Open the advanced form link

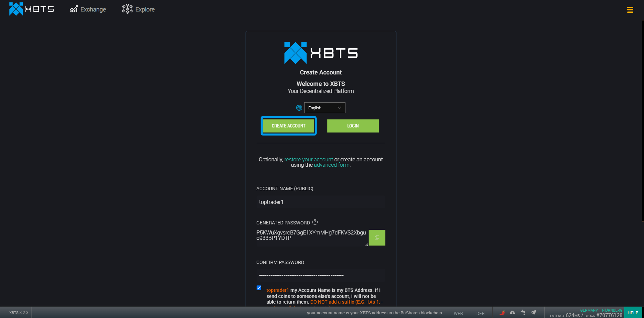pos(331,165)
